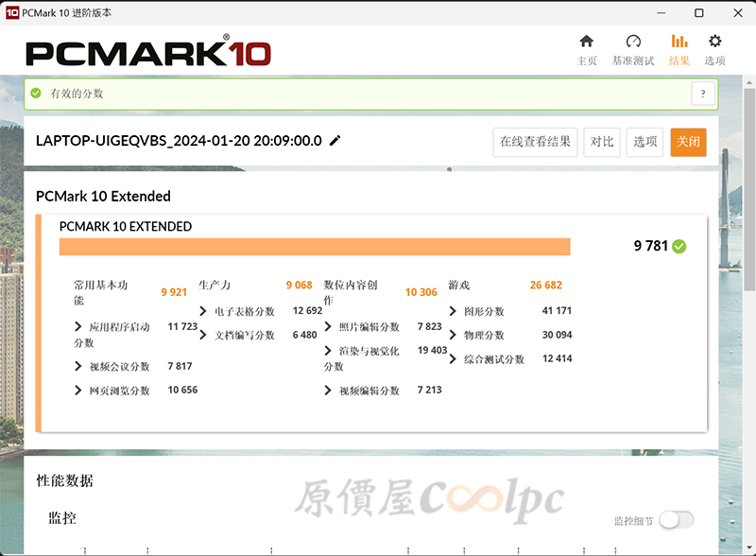Click the PCMark 10 Extended heading
The image size is (756, 556).
[103, 196]
